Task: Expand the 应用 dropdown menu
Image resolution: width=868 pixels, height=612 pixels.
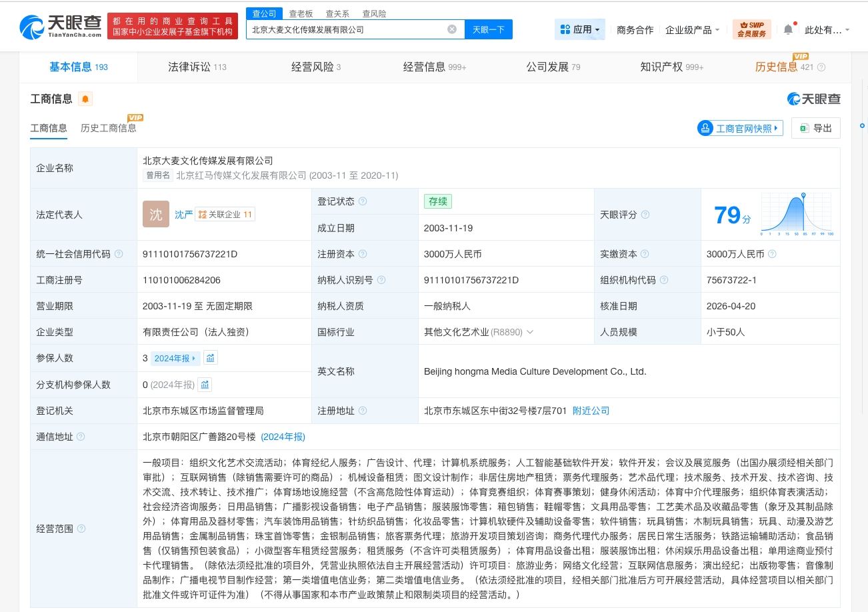Action: tap(580, 29)
